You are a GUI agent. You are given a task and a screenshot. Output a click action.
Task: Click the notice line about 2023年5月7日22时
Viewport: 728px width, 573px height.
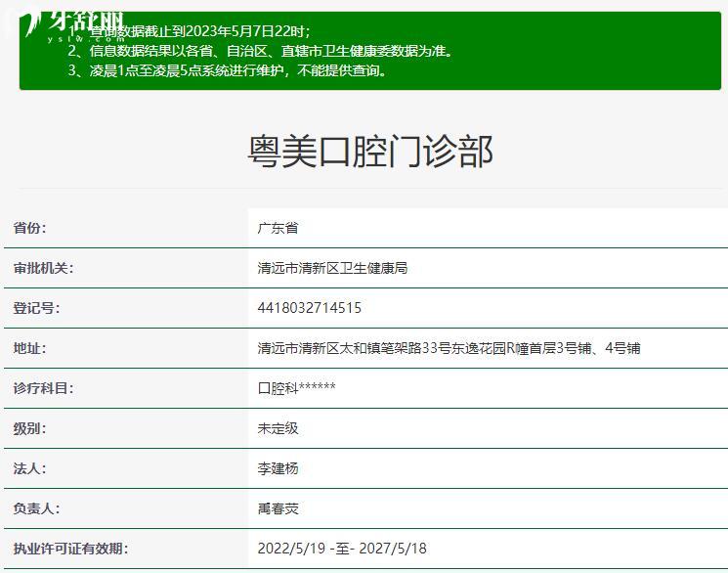pyautogui.click(x=189, y=31)
